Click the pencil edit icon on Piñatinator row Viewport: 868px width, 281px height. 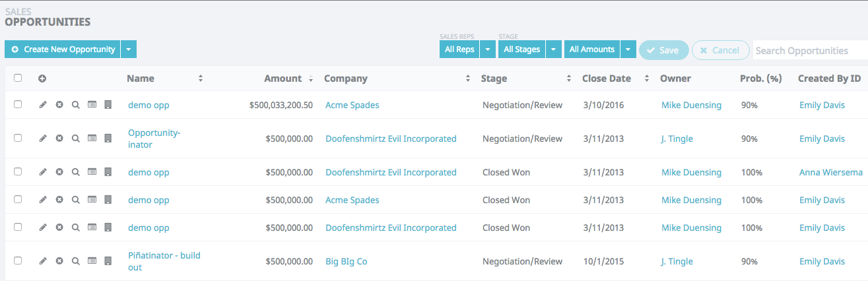[43, 261]
